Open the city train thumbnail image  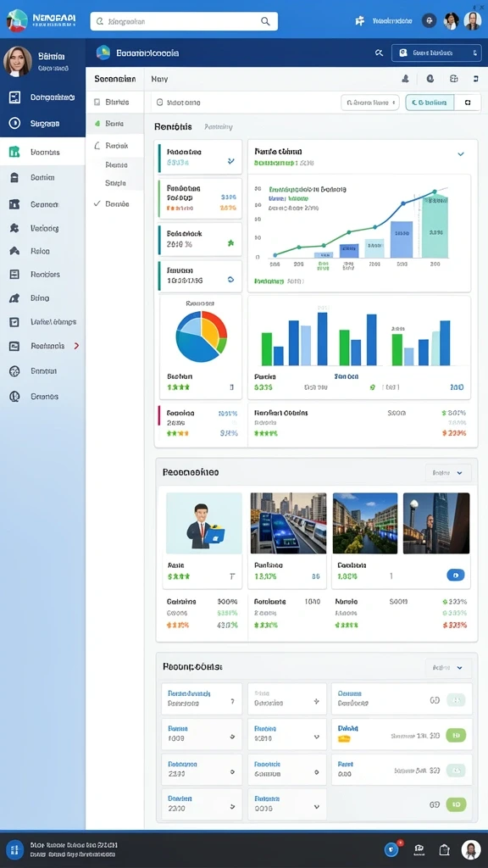pos(288,523)
